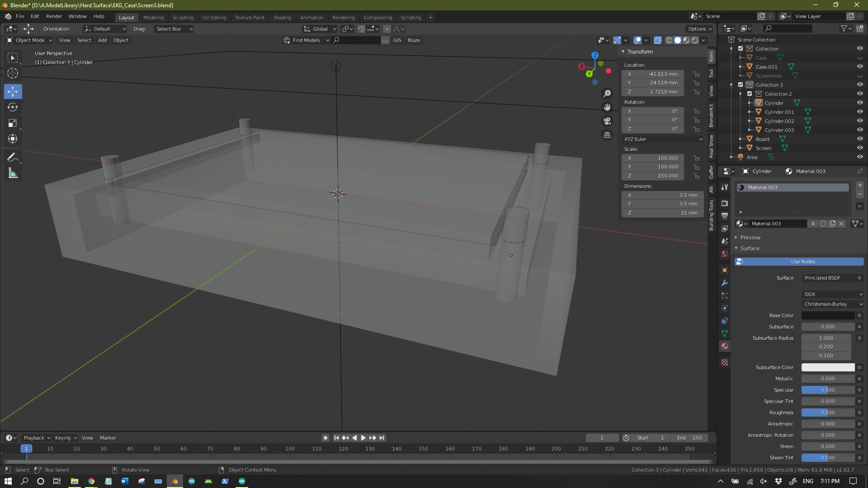The image size is (868, 488).
Task: Activate the Measure tool
Action: [13, 174]
